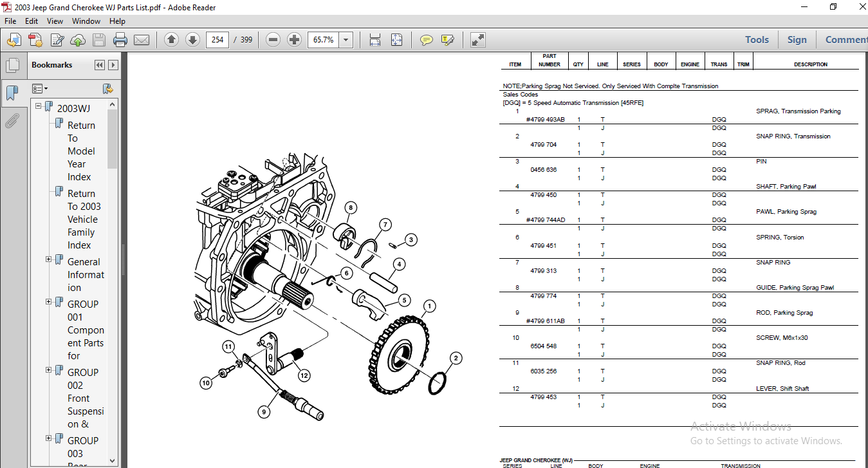The width and height of the screenshot is (868, 468).
Task: Collapse the 2003WJ bookmark tree
Action: [39, 106]
